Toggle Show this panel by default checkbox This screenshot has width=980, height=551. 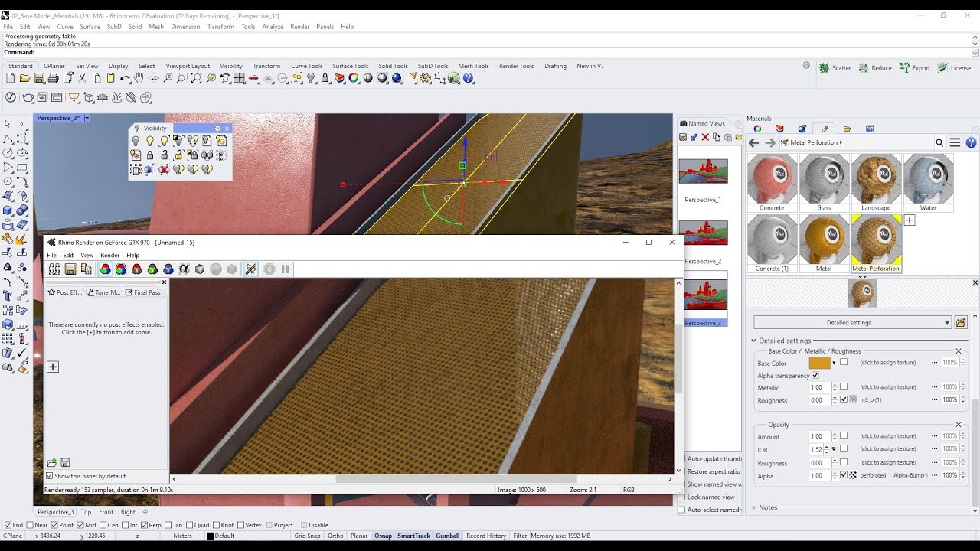(50, 476)
